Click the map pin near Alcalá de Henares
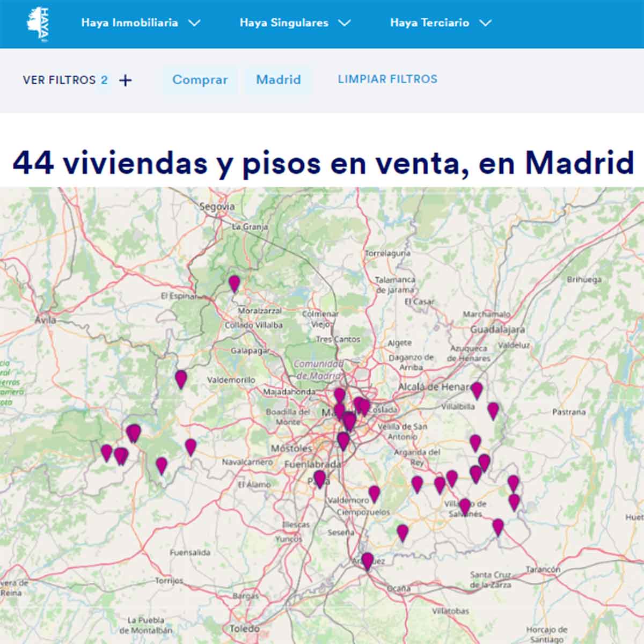The height and width of the screenshot is (644, 644). coord(475,389)
